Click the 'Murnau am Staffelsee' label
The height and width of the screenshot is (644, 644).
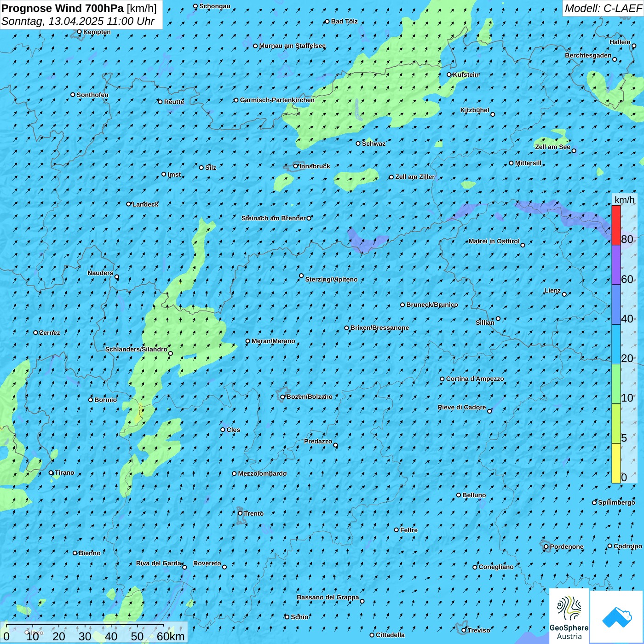pyautogui.click(x=293, y=46)
